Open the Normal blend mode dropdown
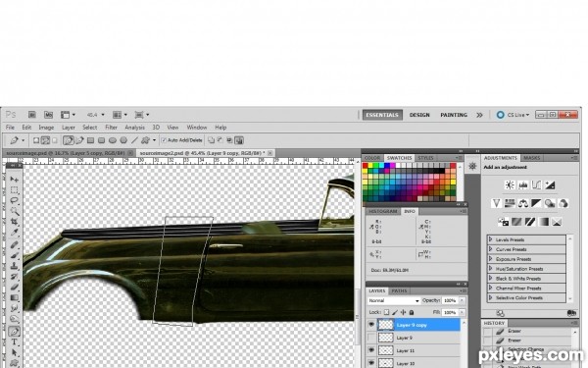This screenshot has height=368, width=588. [x=394, y=301]
